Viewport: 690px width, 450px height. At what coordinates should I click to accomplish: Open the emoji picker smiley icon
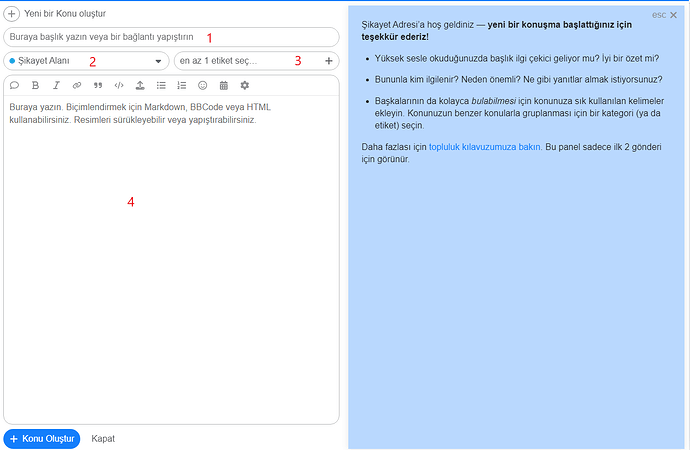coord(203,86)
